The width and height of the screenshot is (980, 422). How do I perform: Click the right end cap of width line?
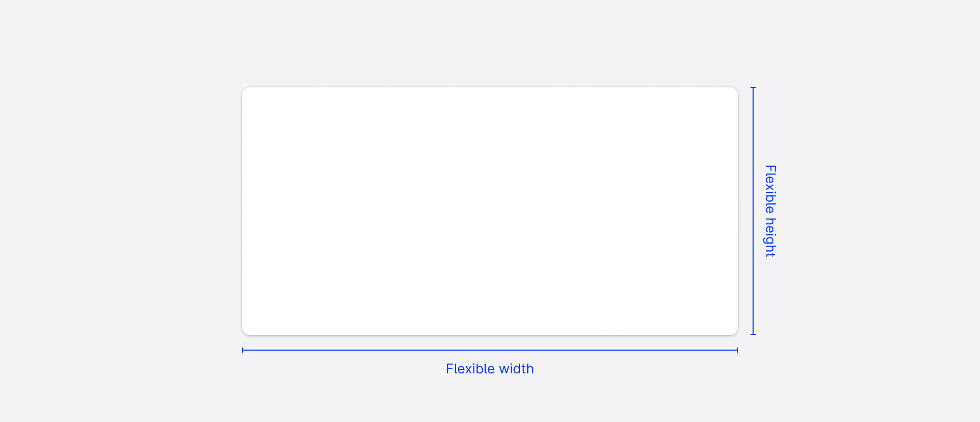pos(738,350)
